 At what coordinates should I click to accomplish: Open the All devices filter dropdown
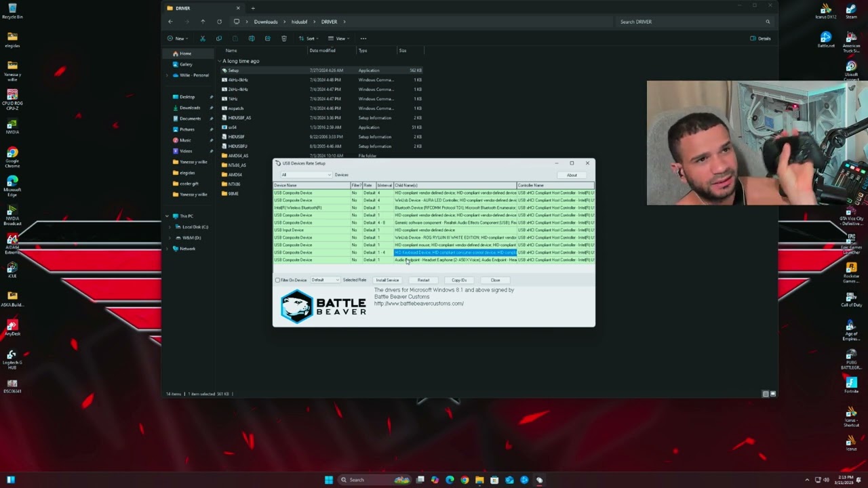[x=305, y=175]
